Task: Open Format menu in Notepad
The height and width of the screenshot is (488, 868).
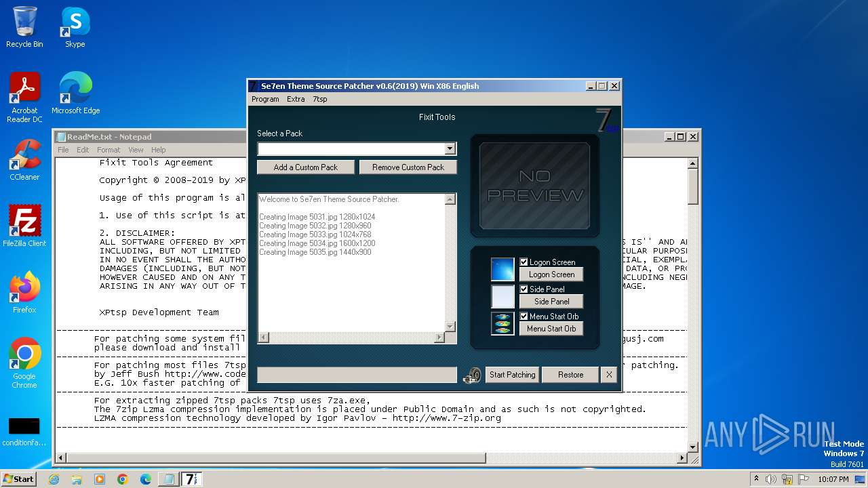Action: point(108,150)
